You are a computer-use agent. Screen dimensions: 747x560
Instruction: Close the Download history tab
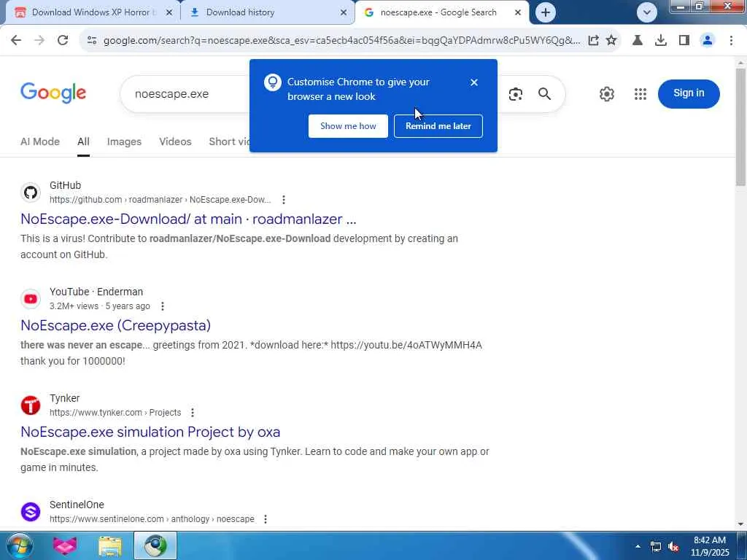(344, 13)
